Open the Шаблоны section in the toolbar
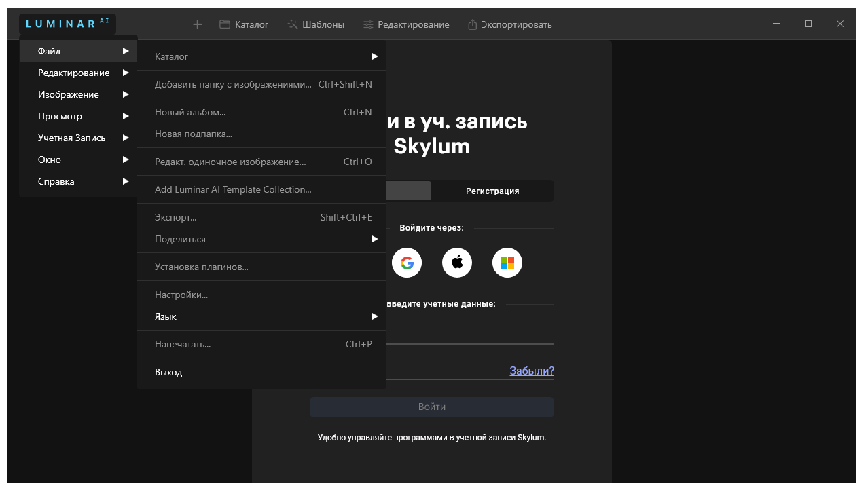This screenshot has height=490, width=868. [x=316, y=24]
